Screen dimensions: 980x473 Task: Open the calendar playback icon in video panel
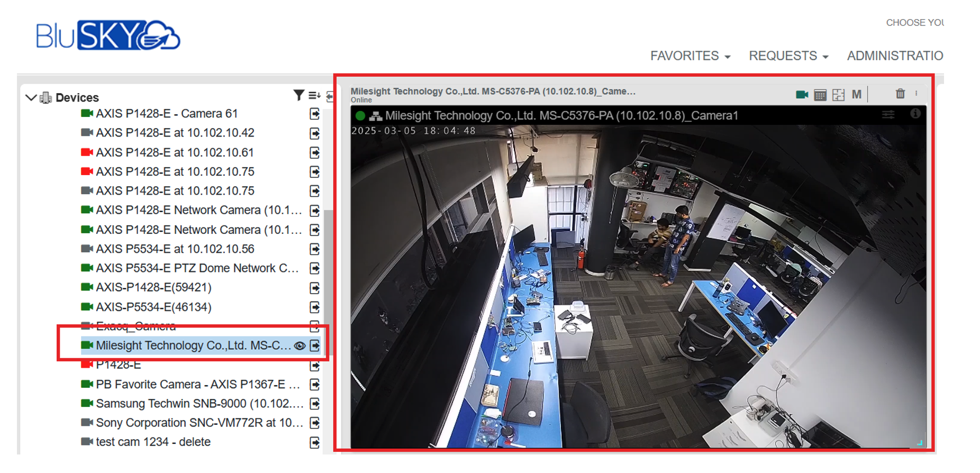pyautogui.click(x=820, y=95)
